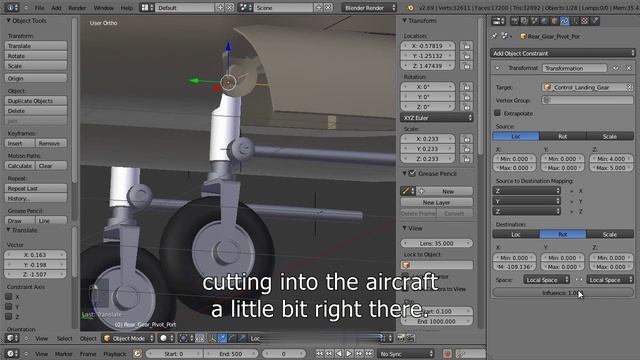Collapse the Object Tools panel
Image resolution: width=640 pixels, height=360 pixels.
[x=8, y=20]
